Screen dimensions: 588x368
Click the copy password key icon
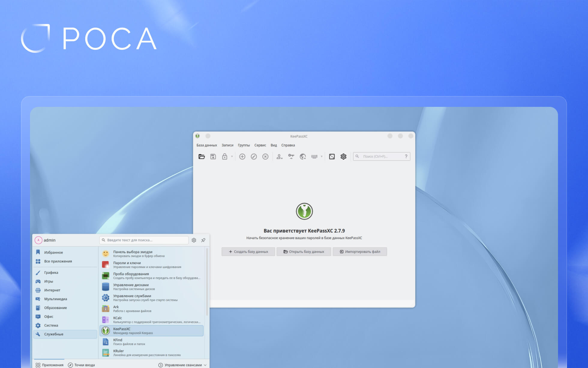coord(291,156)
